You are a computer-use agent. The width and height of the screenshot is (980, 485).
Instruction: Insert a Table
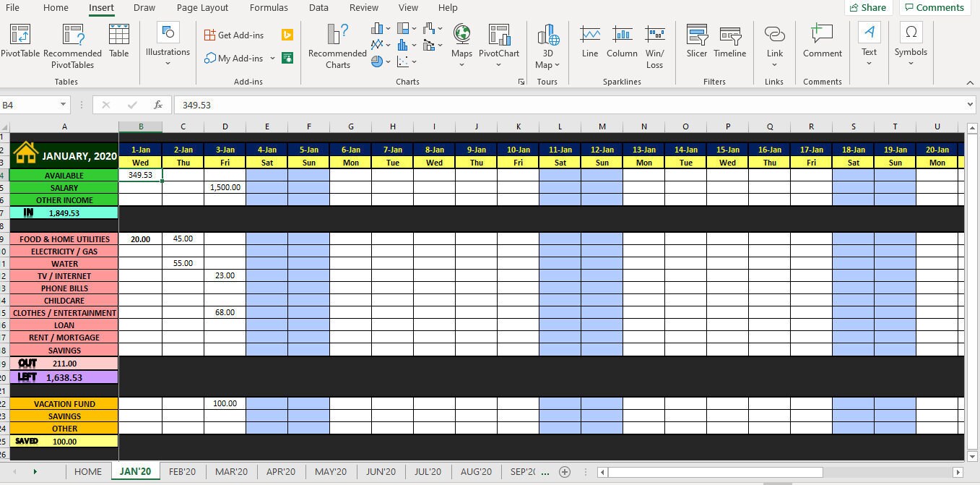pos(118,42)
